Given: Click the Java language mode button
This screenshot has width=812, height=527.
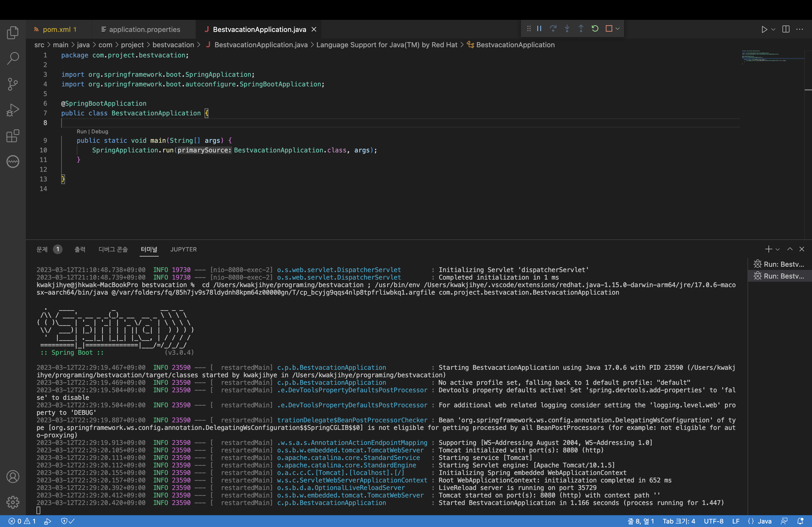Looking at the screenshot, I should coord(764,521).
